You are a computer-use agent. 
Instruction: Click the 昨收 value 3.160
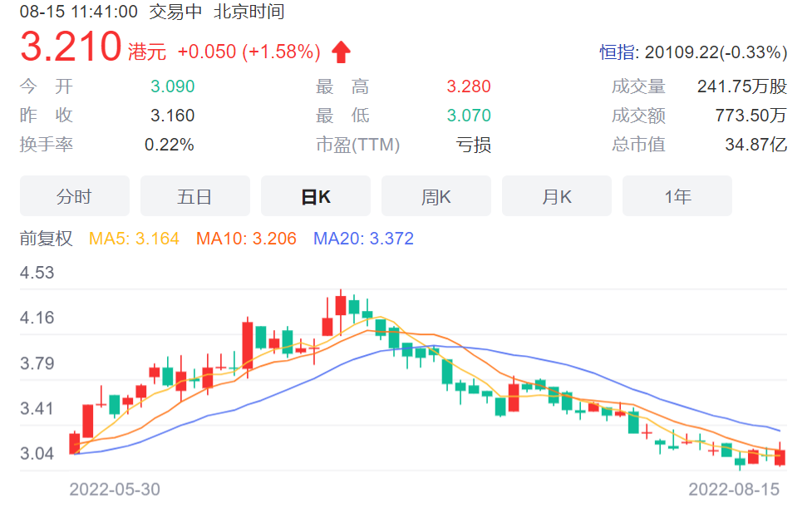[172, 115]
